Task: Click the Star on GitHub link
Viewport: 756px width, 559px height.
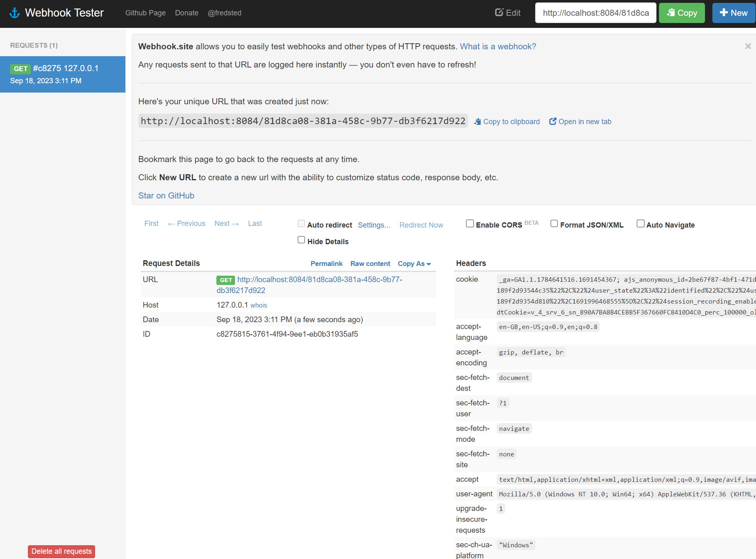Action: pos(166,196)
